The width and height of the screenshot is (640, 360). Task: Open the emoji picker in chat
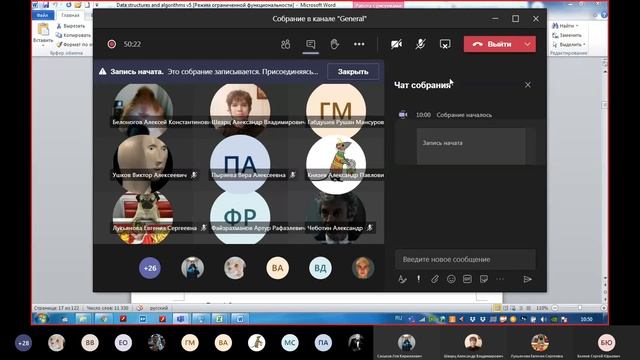click(x=451, y=279)
